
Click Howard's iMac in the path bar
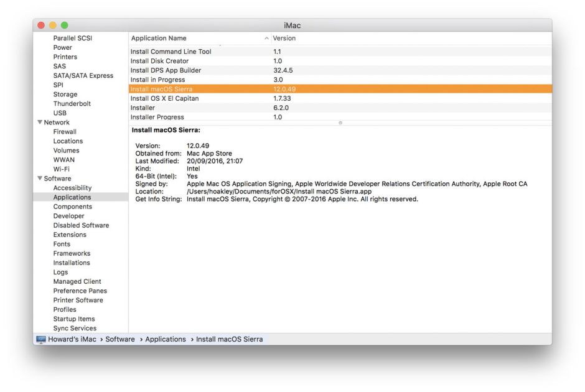(73, 340)
